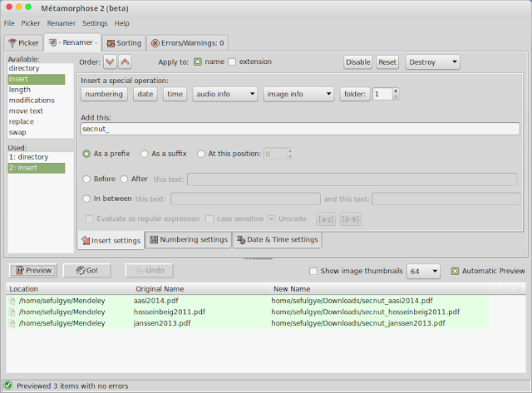Screen dimensions: 532x393
Task: Open thumbnail size 64 dropdown
Action: [x=423, y=271]
